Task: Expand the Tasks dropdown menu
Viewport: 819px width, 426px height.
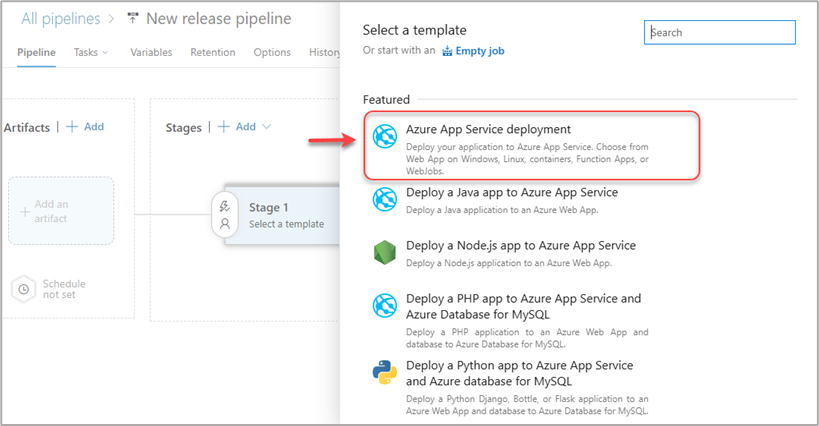Action: pyautogui.click(x=91, y=52)
